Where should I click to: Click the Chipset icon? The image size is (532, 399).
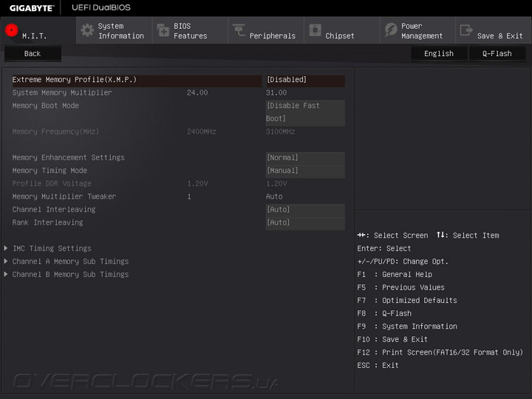(x=315, y=30)
